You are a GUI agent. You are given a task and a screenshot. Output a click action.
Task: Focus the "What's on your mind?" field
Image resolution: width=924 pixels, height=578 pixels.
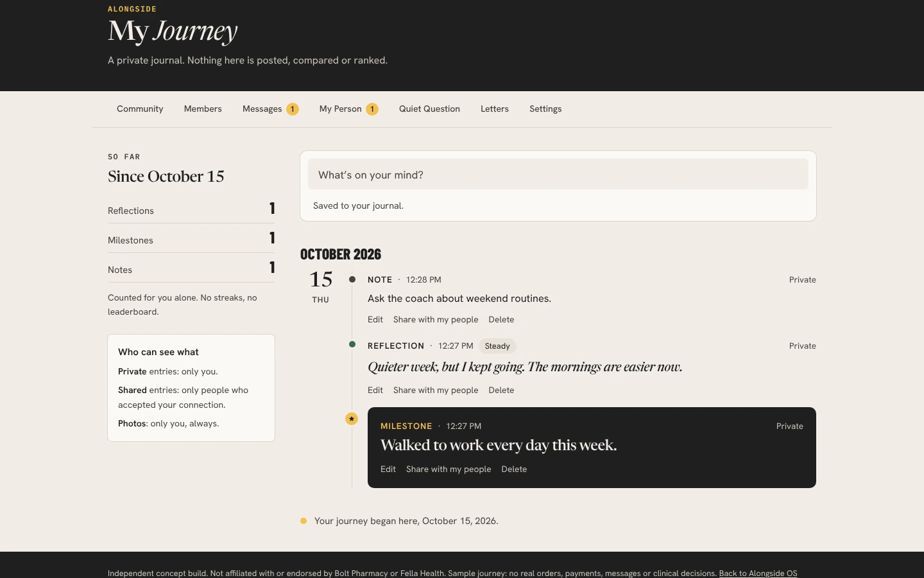click(x=558, y=175)
